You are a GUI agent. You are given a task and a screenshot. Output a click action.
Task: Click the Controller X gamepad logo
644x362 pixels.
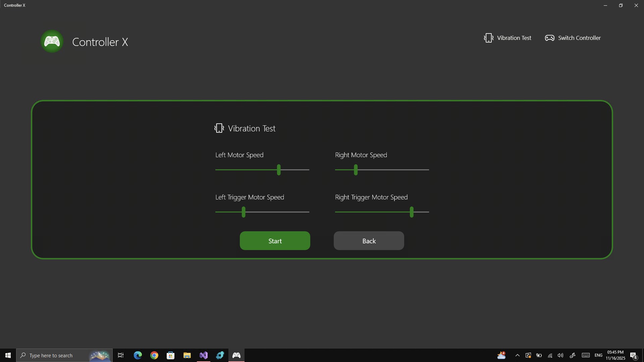coord(51,41)
